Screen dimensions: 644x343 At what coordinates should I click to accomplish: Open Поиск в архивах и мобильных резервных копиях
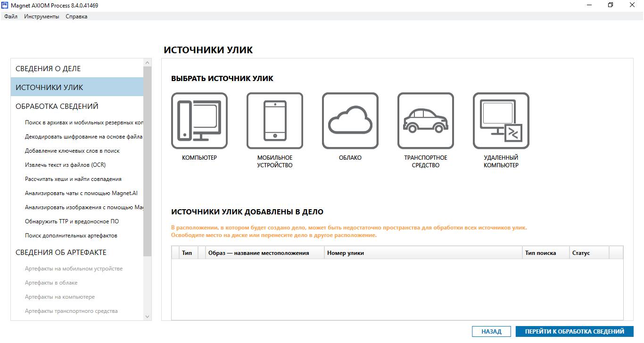click(x=84, y=122)
